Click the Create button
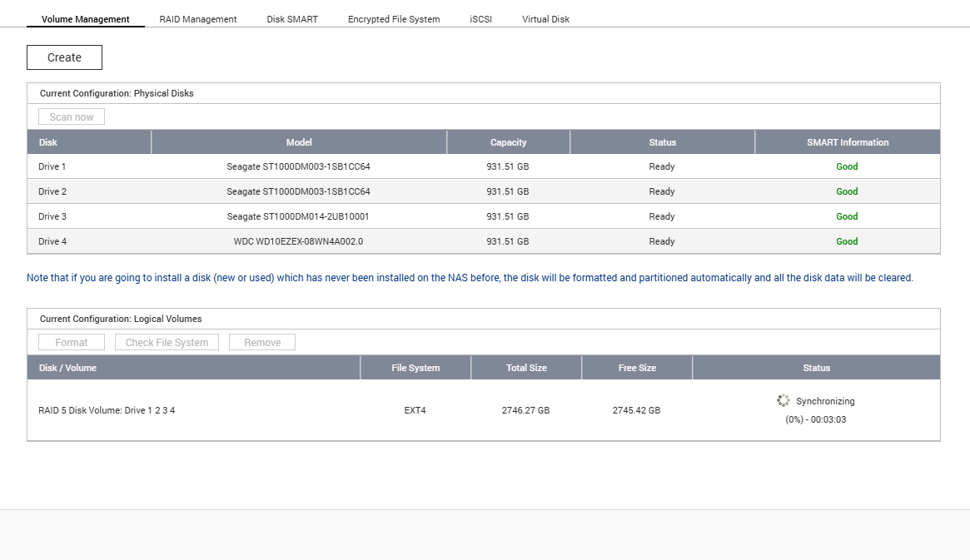The image size is (970, 560). [x=64, y=57]
